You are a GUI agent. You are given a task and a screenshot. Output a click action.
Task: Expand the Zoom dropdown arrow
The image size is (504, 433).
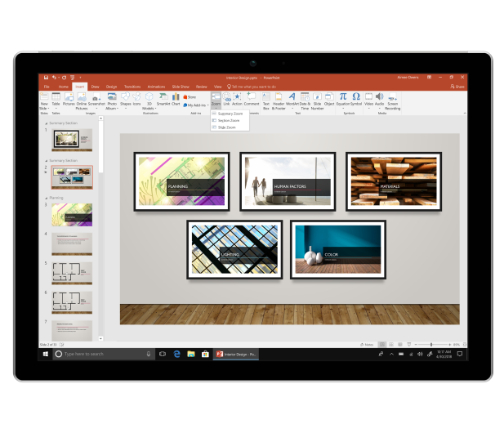pyautogui.click(x=216, y=109)
